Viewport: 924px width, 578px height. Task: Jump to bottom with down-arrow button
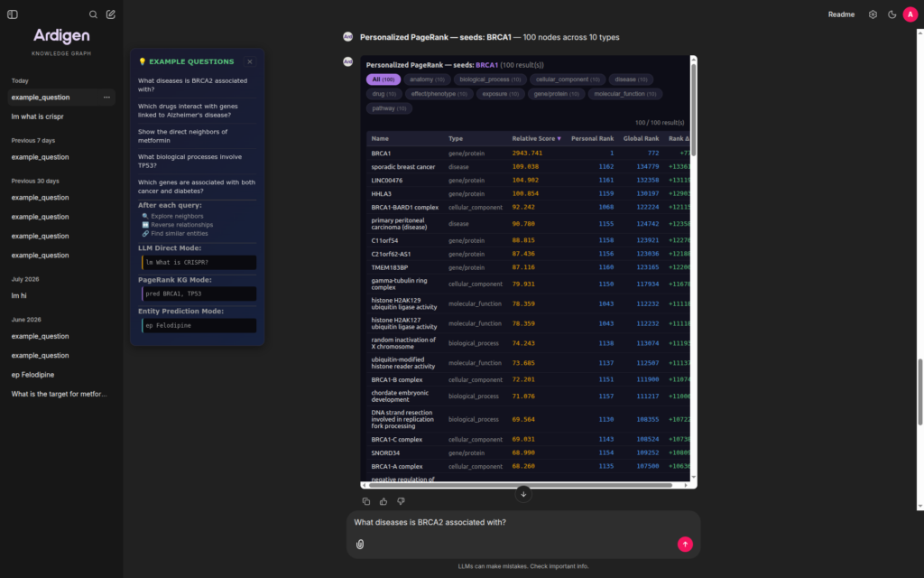click(x=523, y=494)
